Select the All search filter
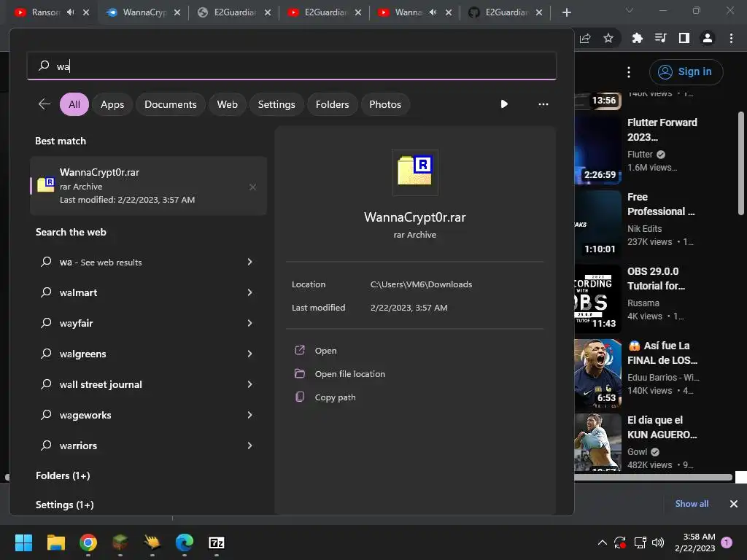The image size is (747, 560). click(74, 104)
